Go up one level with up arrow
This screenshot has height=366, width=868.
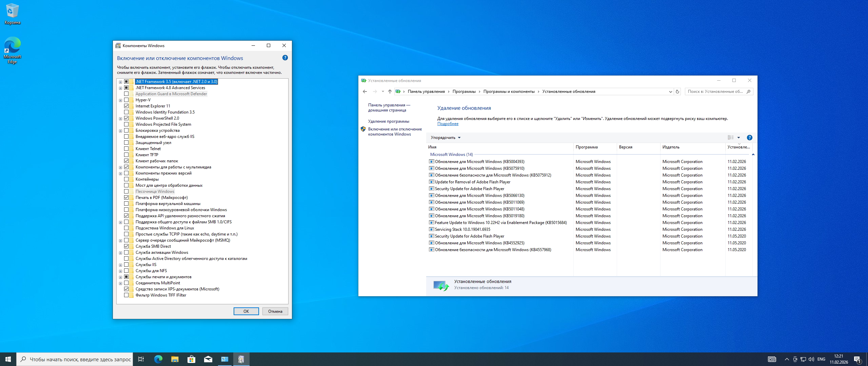tap(390, 91)
